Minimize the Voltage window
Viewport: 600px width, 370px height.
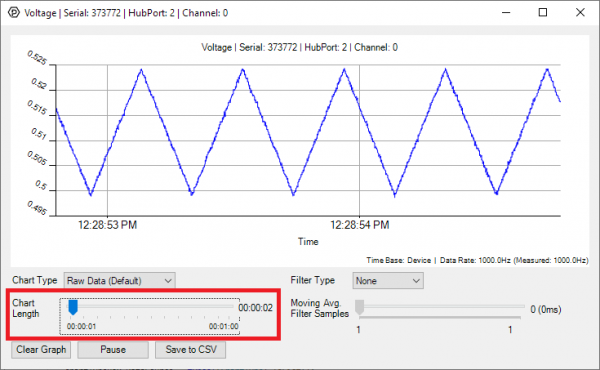[506, 13]
